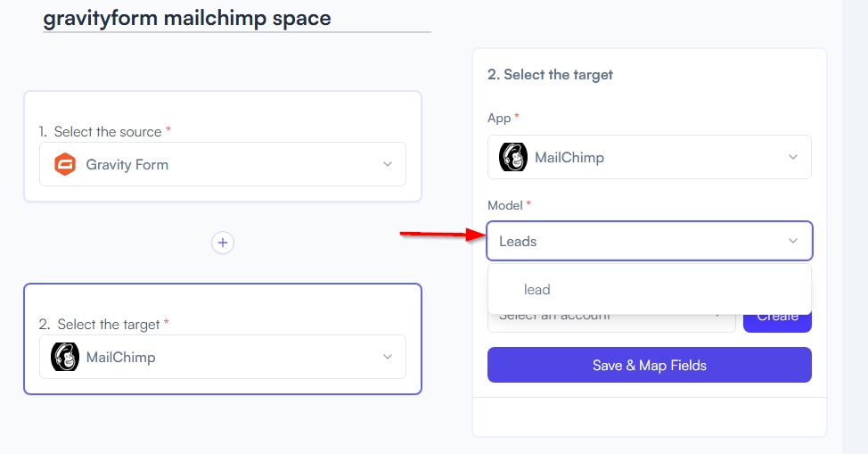Select the '2. Select the target' step card
868x454 pixels.
(x=223, y=339)
